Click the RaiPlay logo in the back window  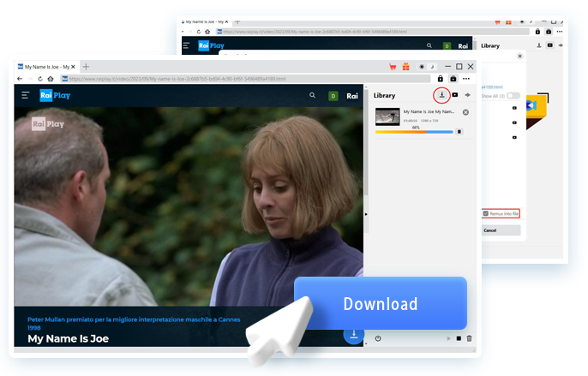(x=212, y=45)
